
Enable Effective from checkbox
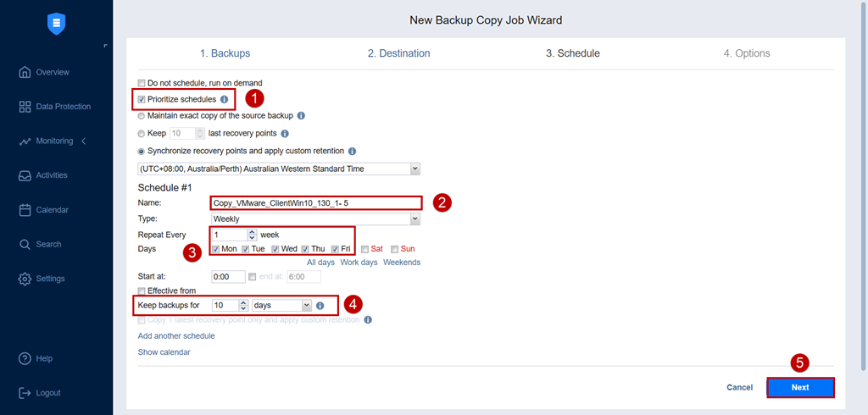click(142, 290)
